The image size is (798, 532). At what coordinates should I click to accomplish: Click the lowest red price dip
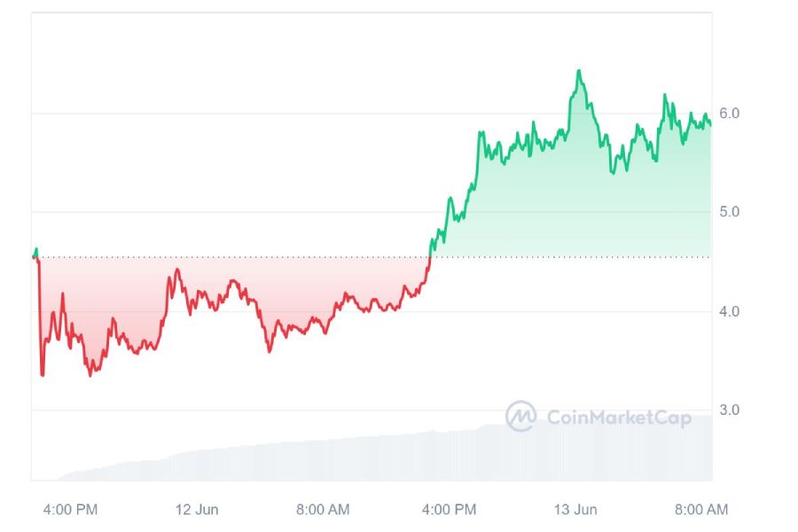(x=43, y=375)
